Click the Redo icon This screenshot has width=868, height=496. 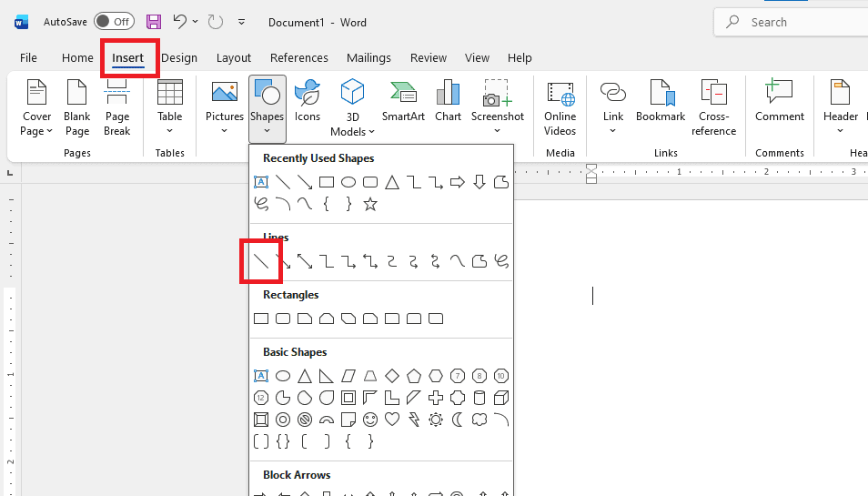(216, 22)
